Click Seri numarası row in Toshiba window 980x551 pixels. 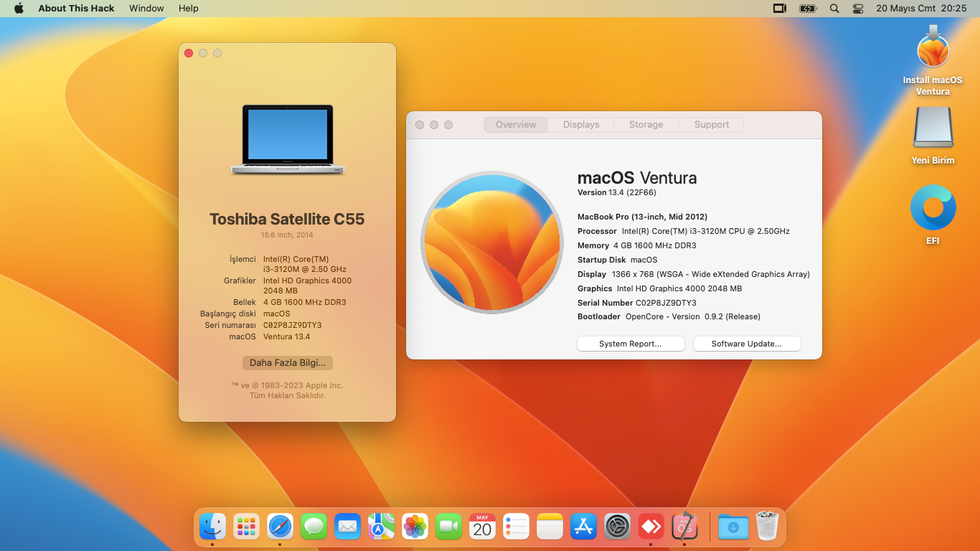point(263,325)
